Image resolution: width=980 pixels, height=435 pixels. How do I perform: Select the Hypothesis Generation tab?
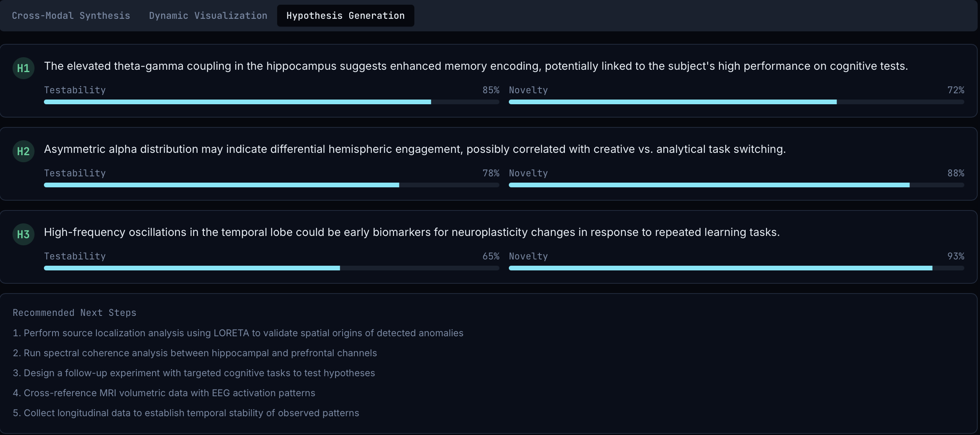click(345, 16)
